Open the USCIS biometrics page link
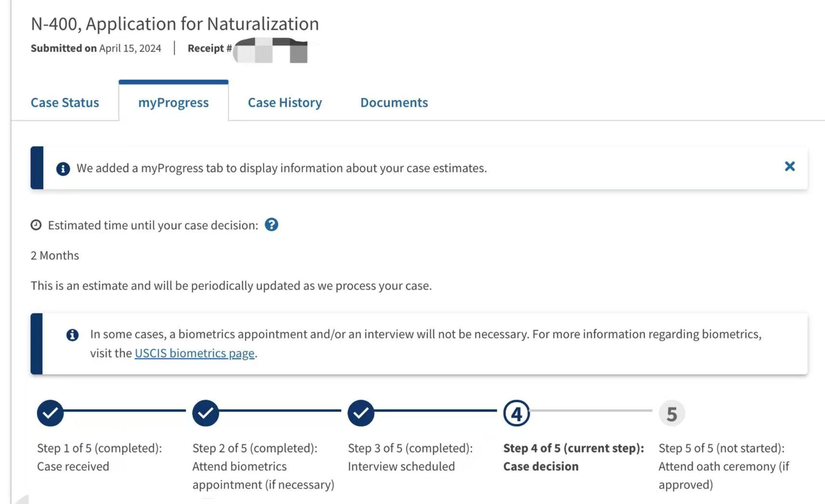 195,353
